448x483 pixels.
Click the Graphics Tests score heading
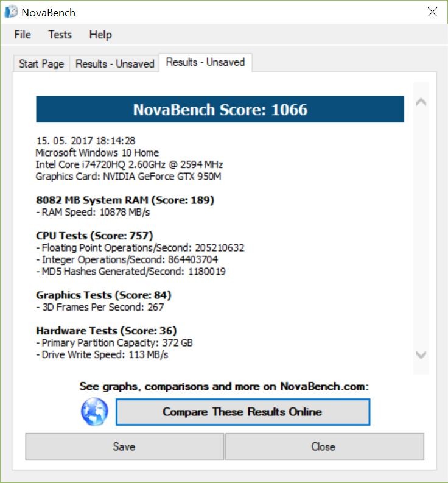click(x=103, y=295)
